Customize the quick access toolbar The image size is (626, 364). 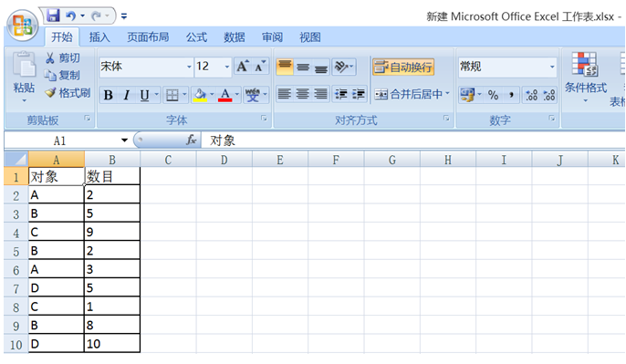(x=124, y=16)
